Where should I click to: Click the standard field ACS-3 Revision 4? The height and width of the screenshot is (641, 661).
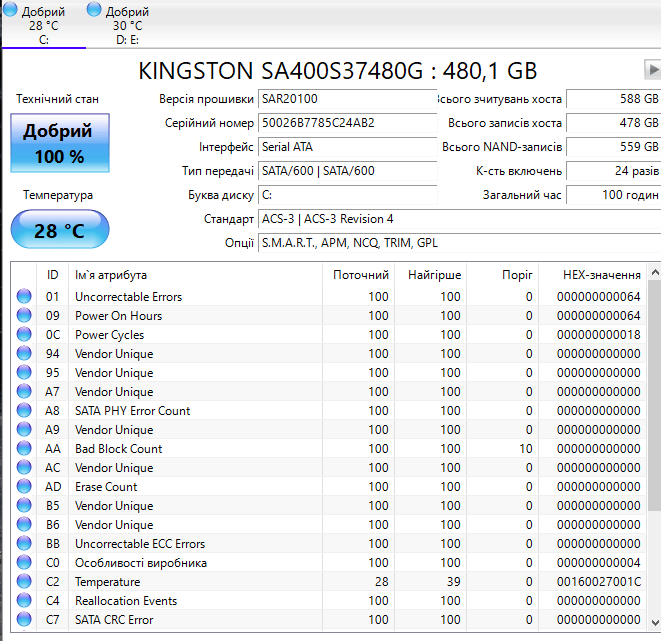tap(459, 219)
